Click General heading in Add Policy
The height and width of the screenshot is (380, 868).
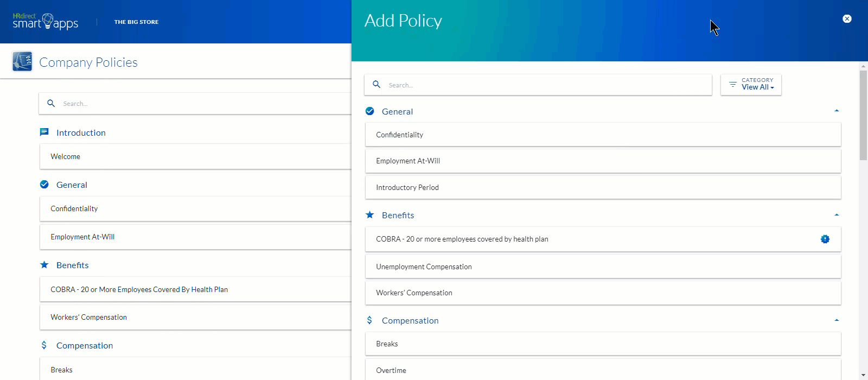point(397,111)
